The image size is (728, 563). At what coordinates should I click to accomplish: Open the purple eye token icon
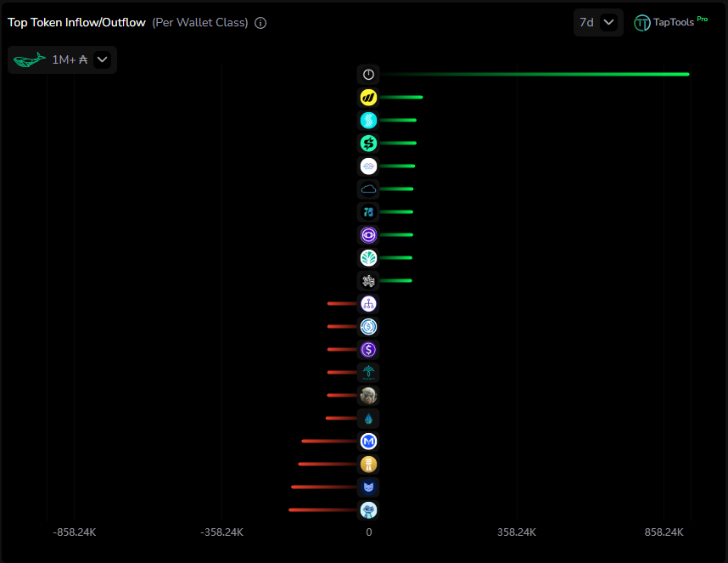pyautogui.click(x=368, y=235)
